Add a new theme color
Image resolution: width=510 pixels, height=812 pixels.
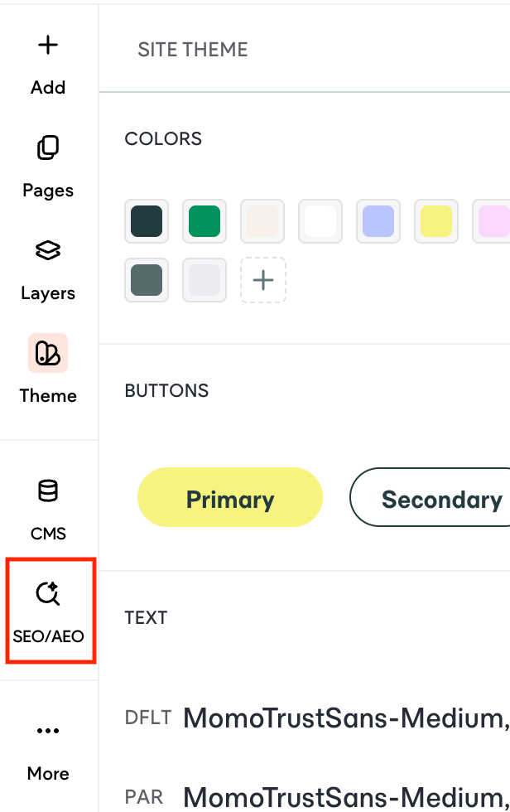click(263, 280)
